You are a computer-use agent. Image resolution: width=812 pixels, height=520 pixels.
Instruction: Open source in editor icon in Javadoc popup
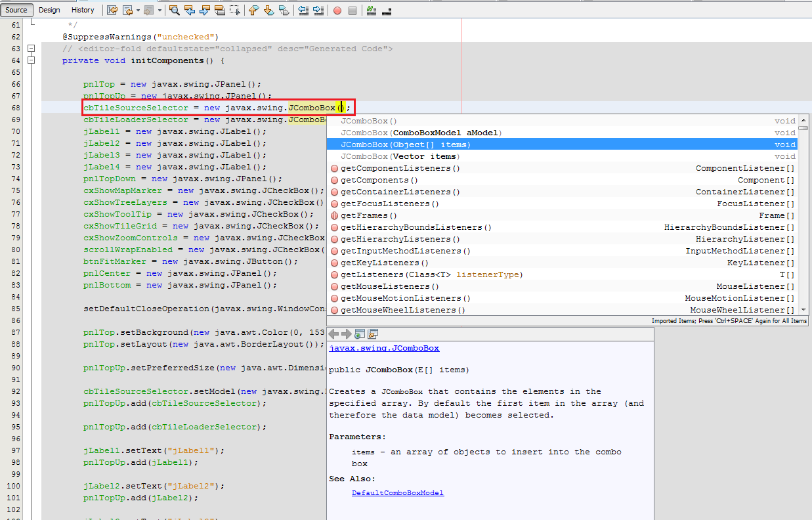373,334
